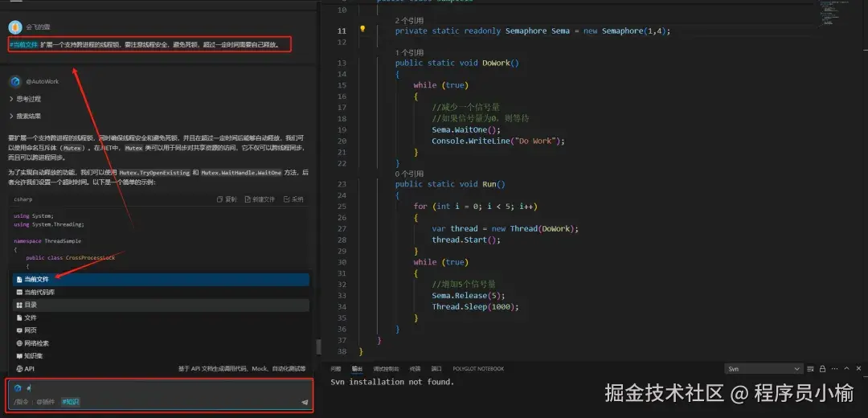Click the thread.Start(); line in the editor

coord(466,240)
